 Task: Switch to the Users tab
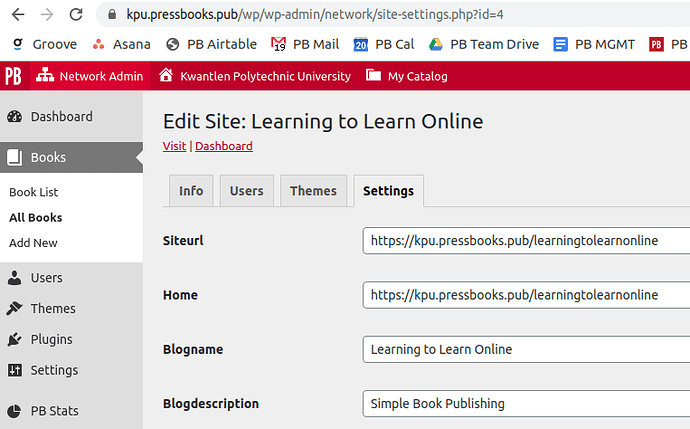[247, 191]
